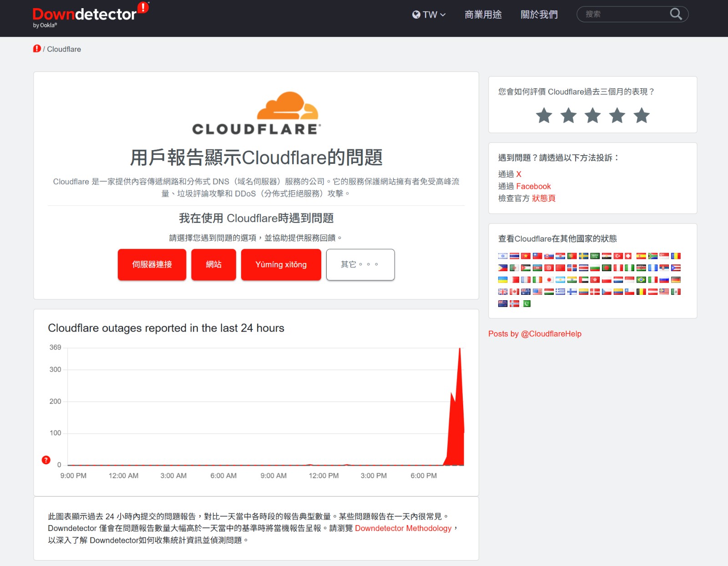
Task: Click the search magnifying glass icon
Action: coord(676,14)
